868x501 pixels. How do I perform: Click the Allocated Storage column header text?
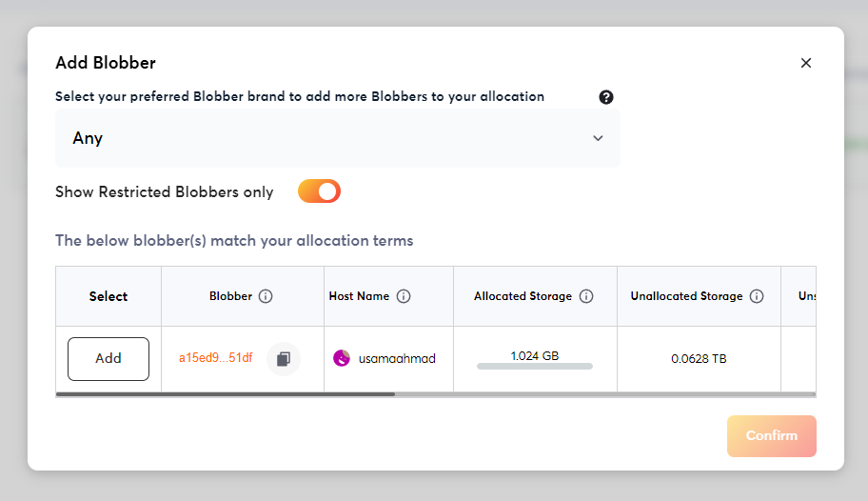pos(523,296)
